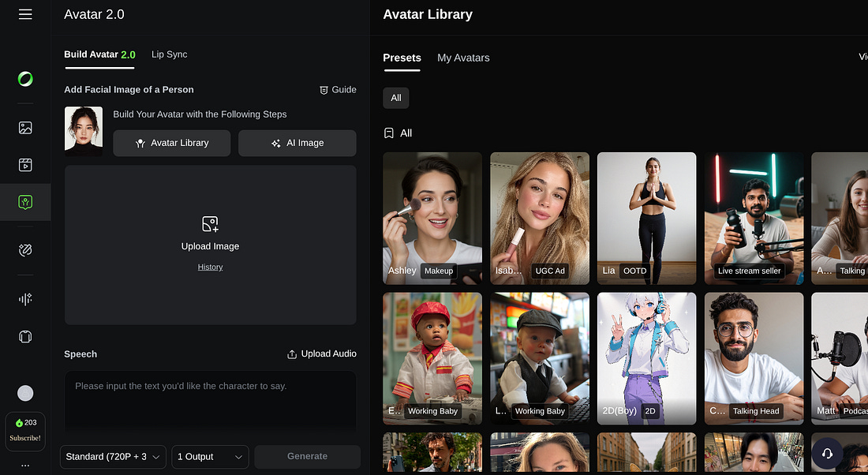
Task: Switch to the Lip Sync tab
Action: pos(170,54)
